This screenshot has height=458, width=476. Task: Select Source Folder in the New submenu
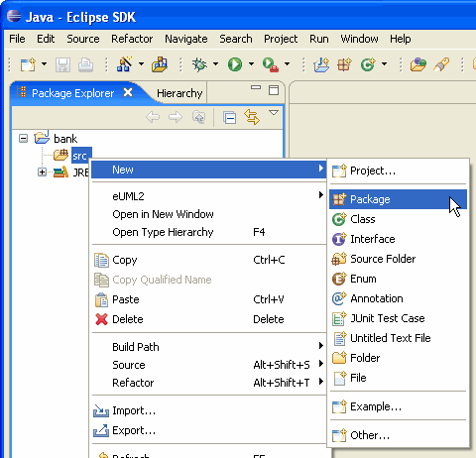click(398, 259)
